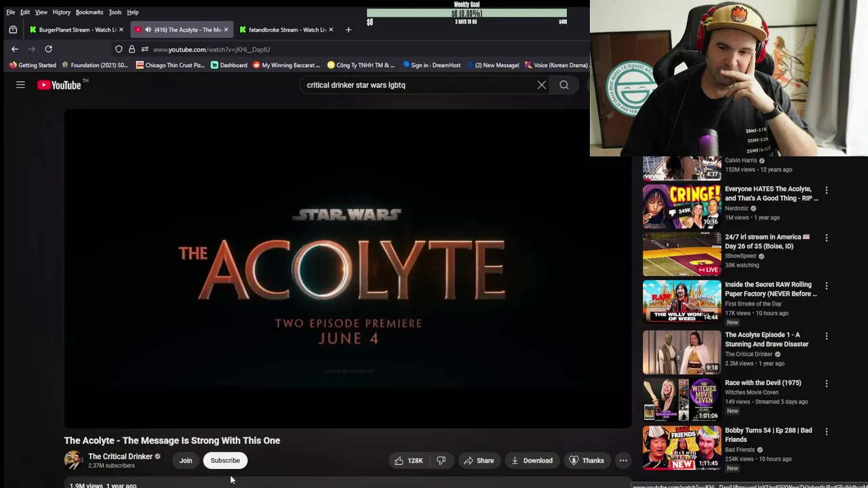Open more actions ellipsis below video
Screen dimensions: 868x488
pos(623,460)
